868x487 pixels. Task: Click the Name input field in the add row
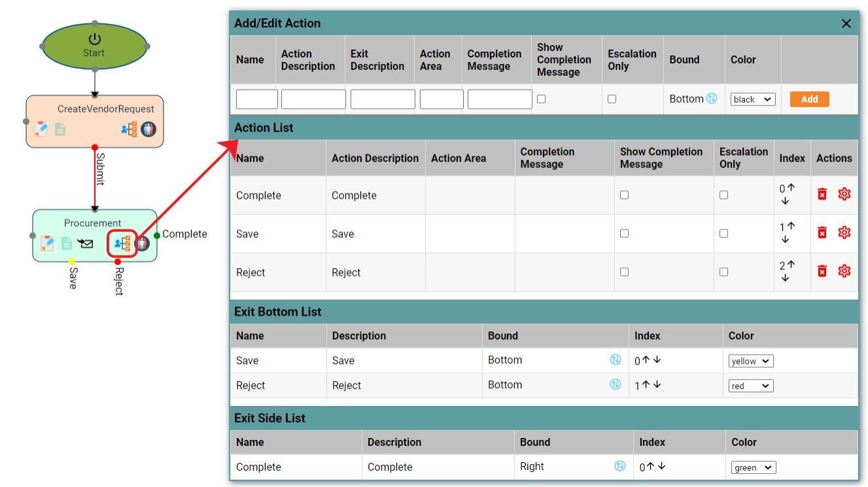tap(256, 99)
